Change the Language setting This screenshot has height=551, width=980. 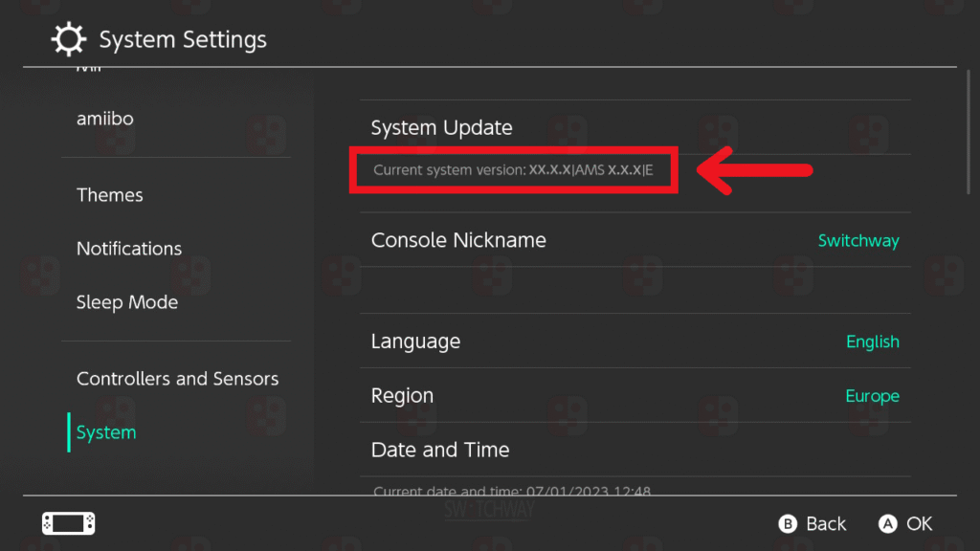(x=635, y=342)
